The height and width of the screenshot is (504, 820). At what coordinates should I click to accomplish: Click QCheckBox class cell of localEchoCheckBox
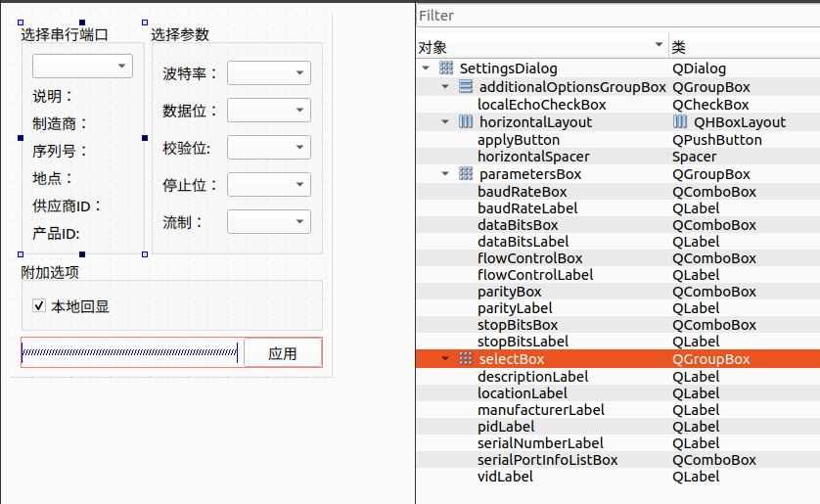pyautogui.click(x=710, y=105)
